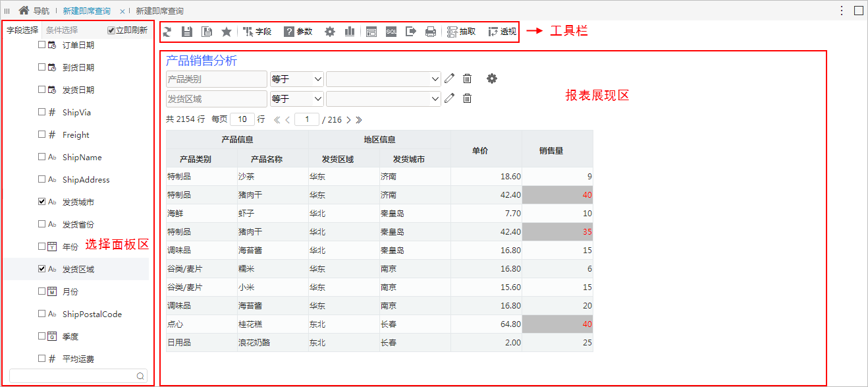Check the 订单日期 field

[42, 45]
